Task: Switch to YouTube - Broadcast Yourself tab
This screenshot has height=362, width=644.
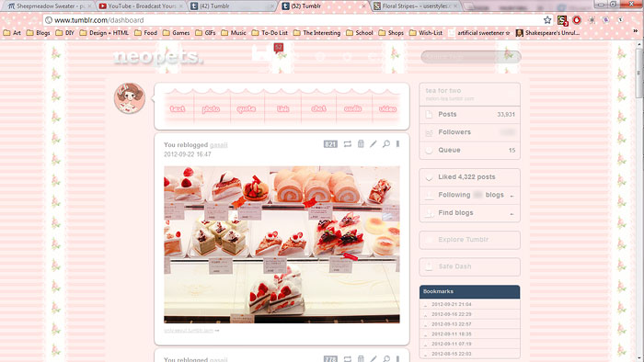Action: [x=141, y=6]
